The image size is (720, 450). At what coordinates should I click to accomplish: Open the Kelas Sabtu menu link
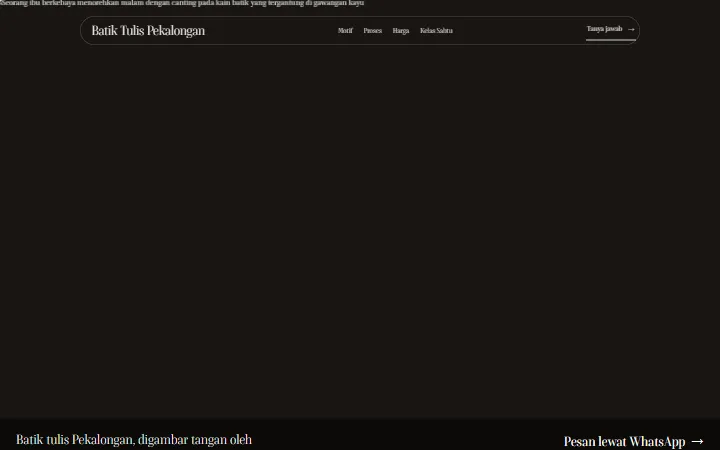pos(436,31)
